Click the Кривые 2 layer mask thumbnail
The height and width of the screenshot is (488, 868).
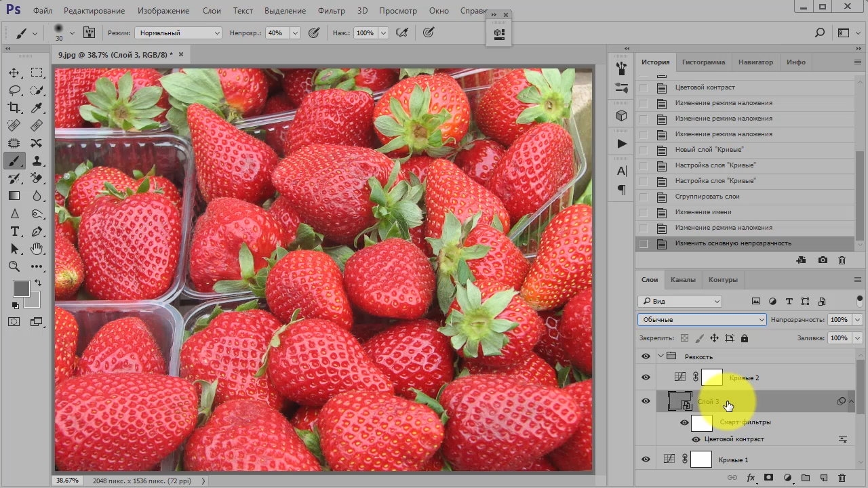tap(712, 378)
